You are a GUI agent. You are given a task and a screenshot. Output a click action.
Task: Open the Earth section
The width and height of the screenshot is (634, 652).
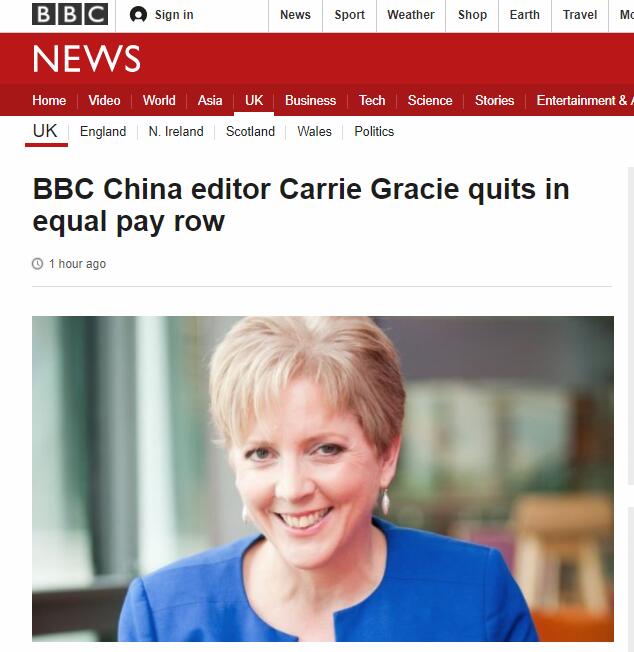525,15
